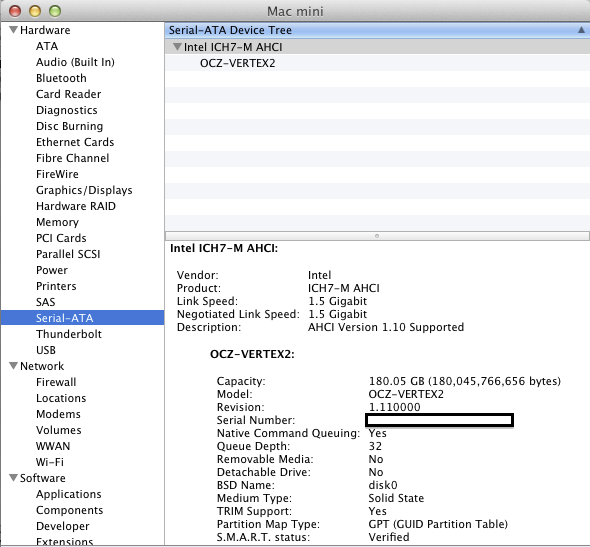Select Volumes under Network
Image resolution: width=590 pixels, height=547 pixels.
pyautogui.click(x=59, y=430)
